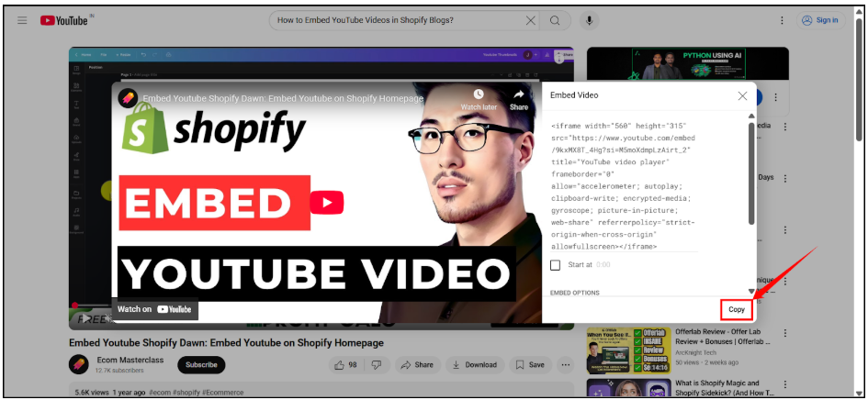Image resolution: width=868 pixels, height=400 pixels.
Task: Open menu for Offerlab Review video
Action: pos(784,333)
